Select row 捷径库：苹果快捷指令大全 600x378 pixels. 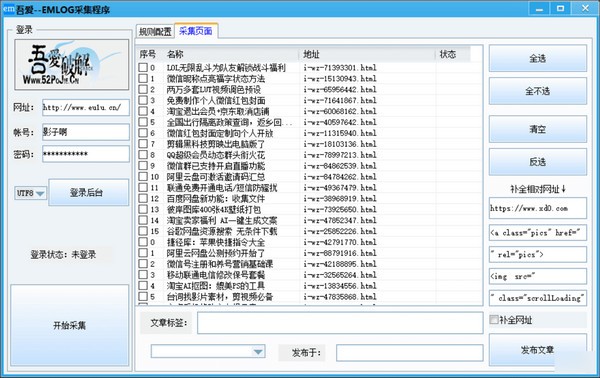pos(309,242)
